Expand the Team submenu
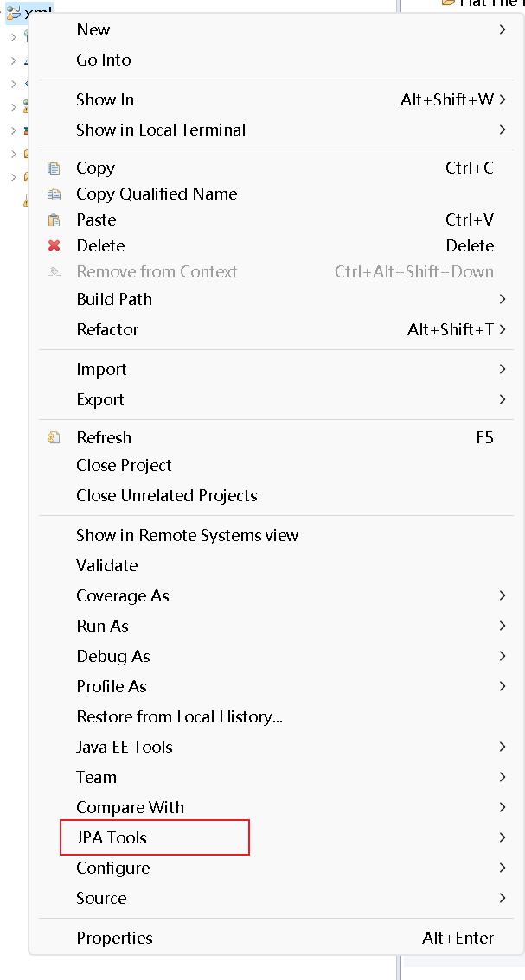 point(96,778)
